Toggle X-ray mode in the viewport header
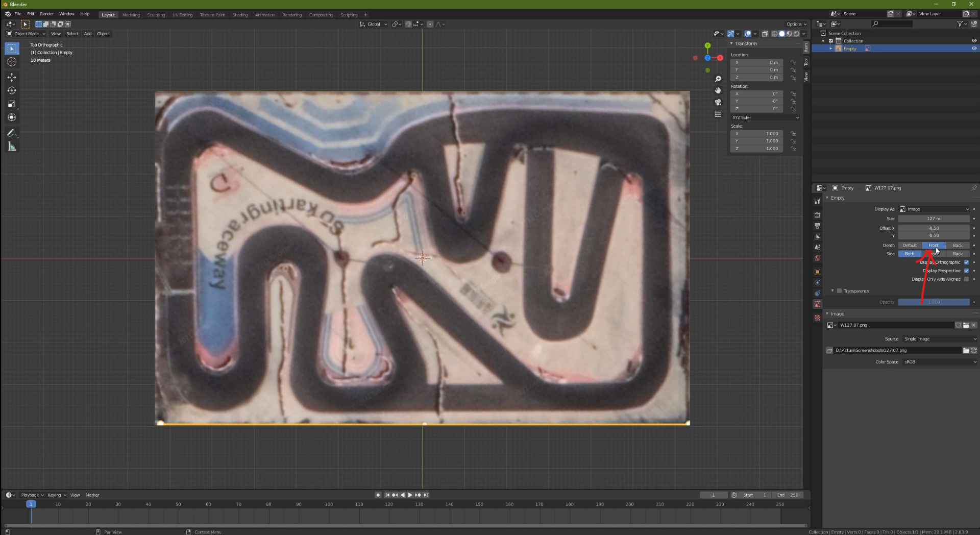This screenshot has height=535, width=980. pos(765,34)
